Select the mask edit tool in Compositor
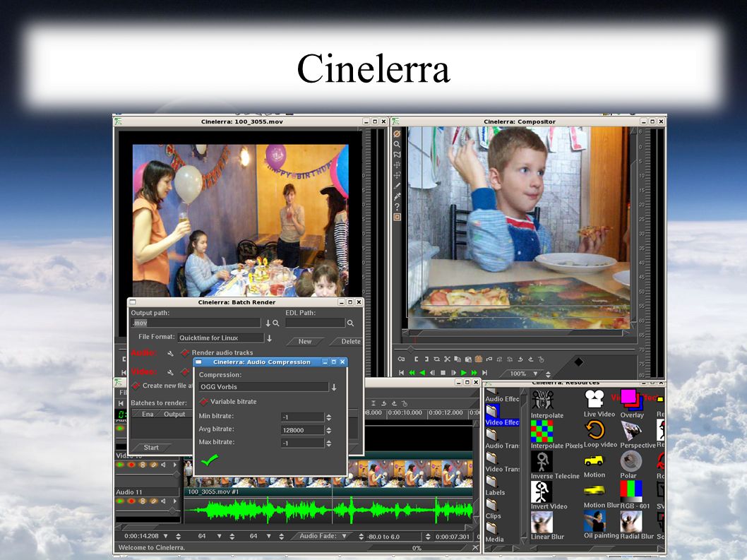This screenshot has width=747, height=560. [397, 155]
